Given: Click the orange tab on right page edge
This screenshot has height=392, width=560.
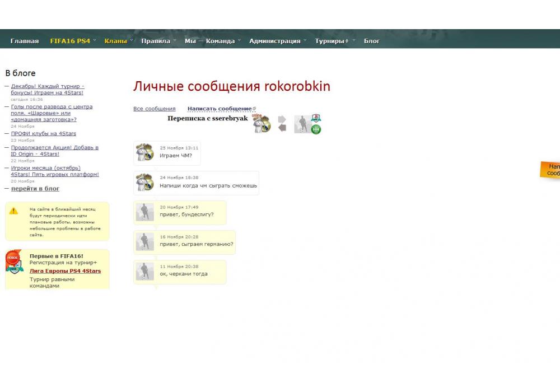Looking at the screenshot, I should pyautogui.click(x=551, y=170).
